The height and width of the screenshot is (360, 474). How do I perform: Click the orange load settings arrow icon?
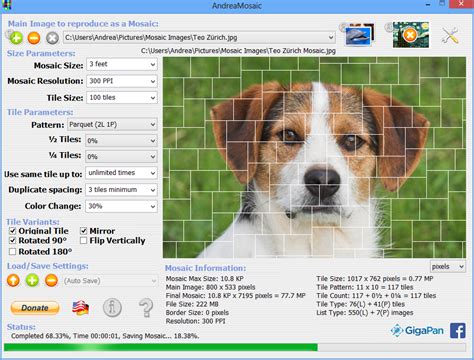pyautogui.click(x=13, y=280)
